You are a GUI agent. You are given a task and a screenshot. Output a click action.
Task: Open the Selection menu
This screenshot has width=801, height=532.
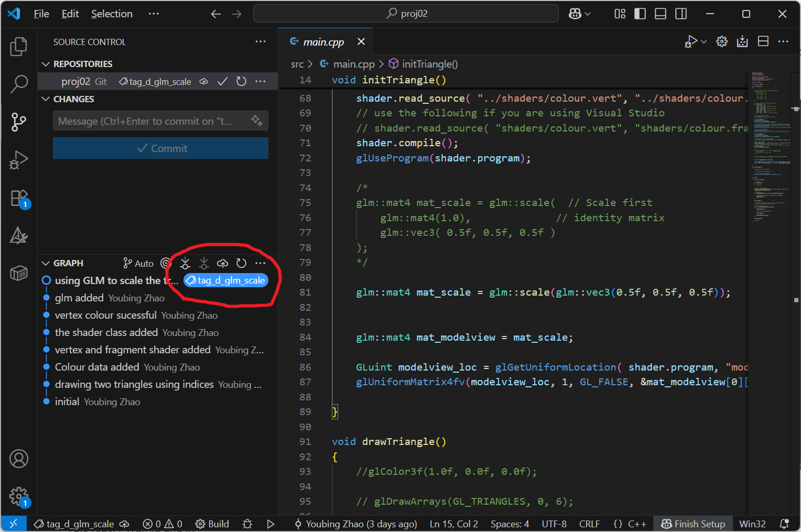[x=112, y=14]
